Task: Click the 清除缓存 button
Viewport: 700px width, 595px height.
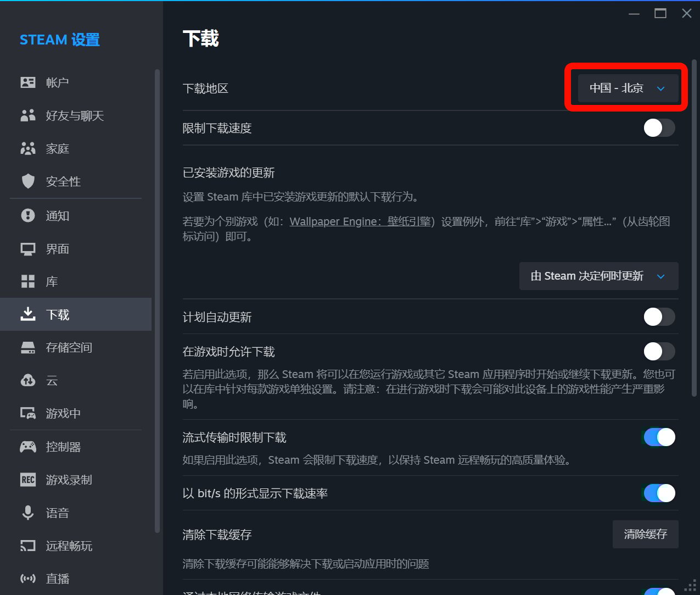Action: click(646, 534)
